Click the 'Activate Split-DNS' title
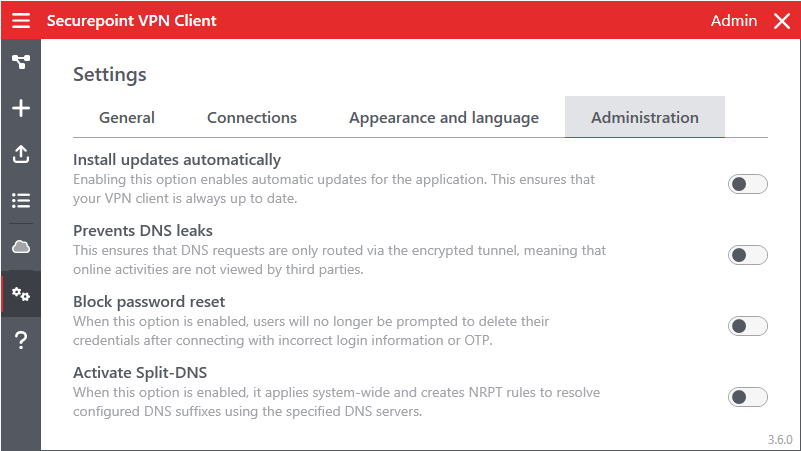The height and width of the screenshot is (451, 801). click(140, 373)
